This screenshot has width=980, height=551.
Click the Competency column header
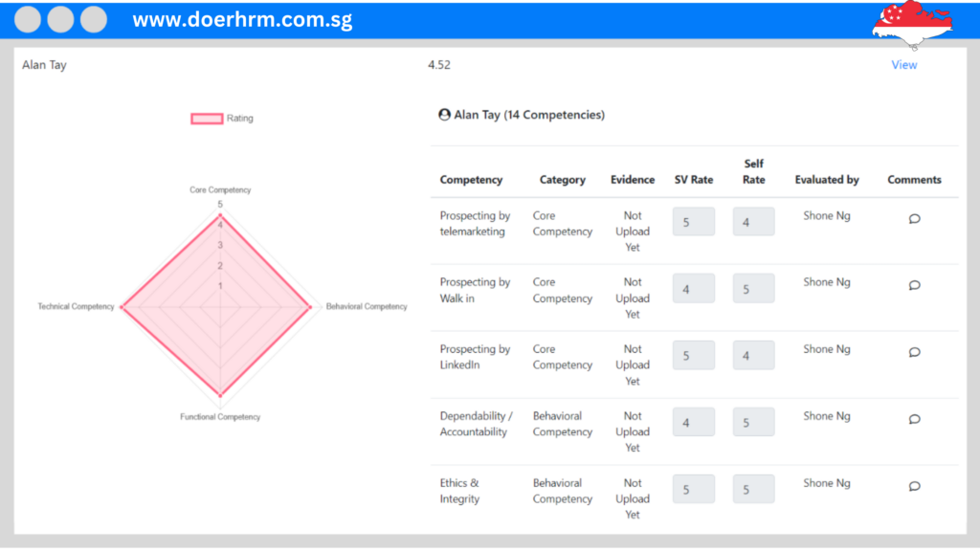click(x=471, y=180)
